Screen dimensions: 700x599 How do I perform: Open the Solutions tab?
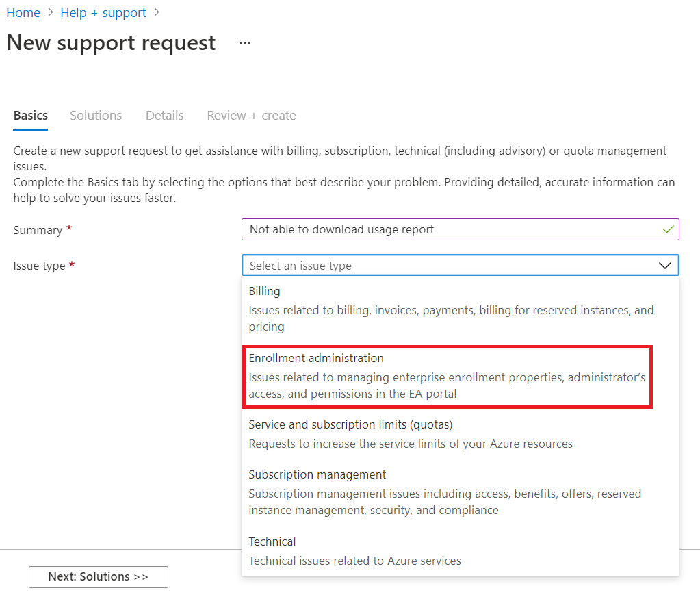click(96, 116)
